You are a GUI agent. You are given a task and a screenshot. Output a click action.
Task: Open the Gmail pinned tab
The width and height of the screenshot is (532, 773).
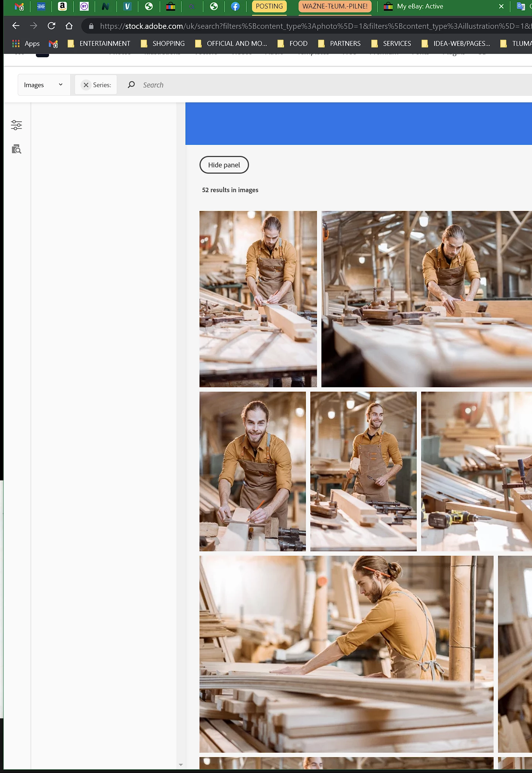click(x=19, y=6)
